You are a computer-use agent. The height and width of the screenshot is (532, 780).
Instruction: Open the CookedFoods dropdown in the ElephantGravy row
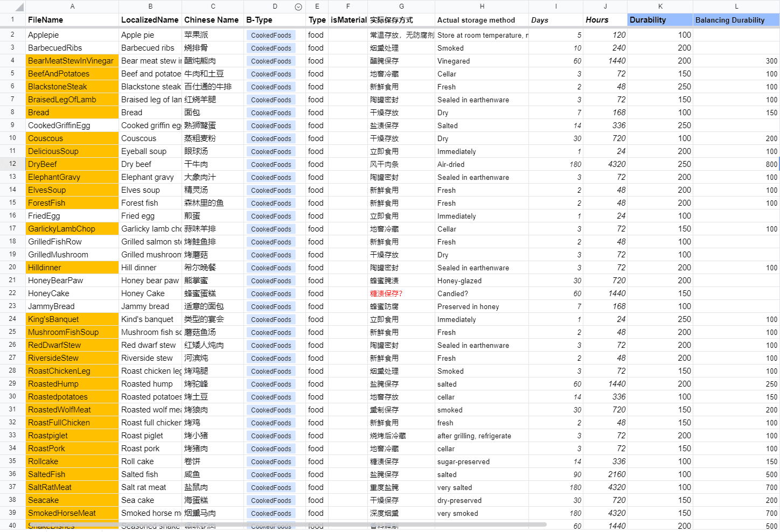(x=271, y=177)
